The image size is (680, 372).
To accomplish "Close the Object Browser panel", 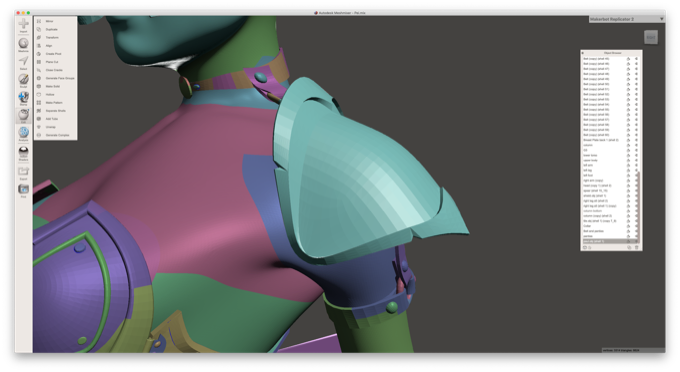I will pos(582,53).
